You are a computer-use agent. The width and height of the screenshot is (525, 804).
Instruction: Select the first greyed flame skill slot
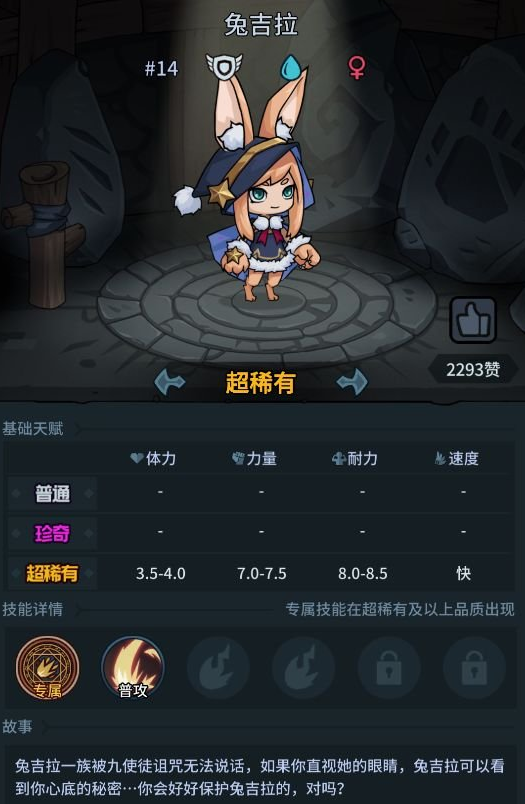tap(218, 668)
